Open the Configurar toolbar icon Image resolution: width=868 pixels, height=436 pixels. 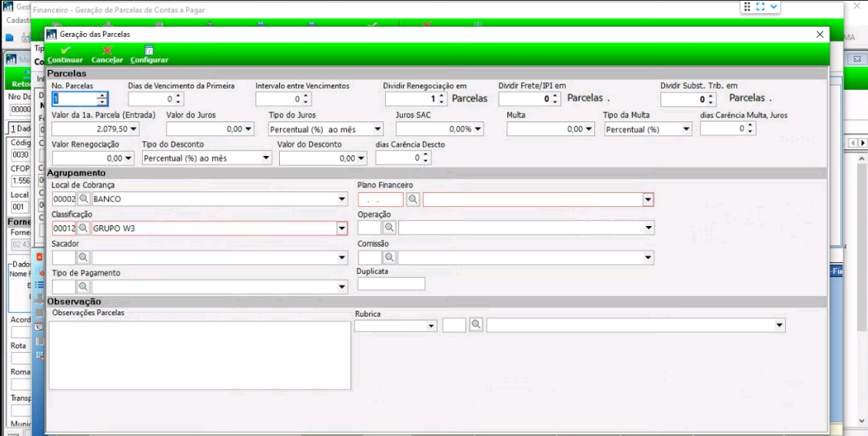(x=149, y=51)
